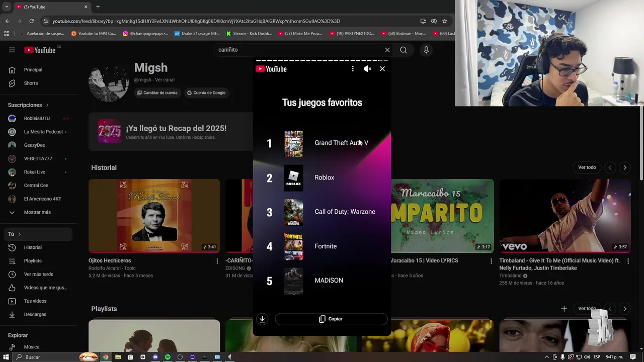Reload the page in Chrome
644x362 pixels.
pos(31,21)
